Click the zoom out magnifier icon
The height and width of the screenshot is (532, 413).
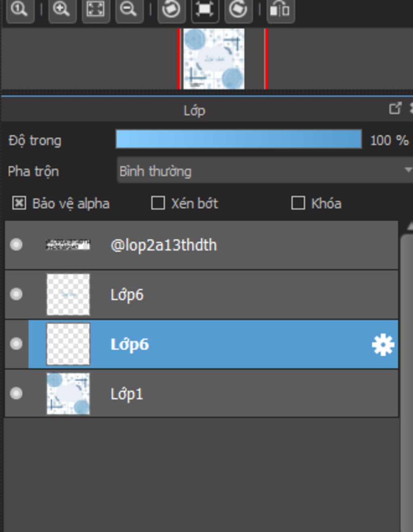(x=129, y=9)
